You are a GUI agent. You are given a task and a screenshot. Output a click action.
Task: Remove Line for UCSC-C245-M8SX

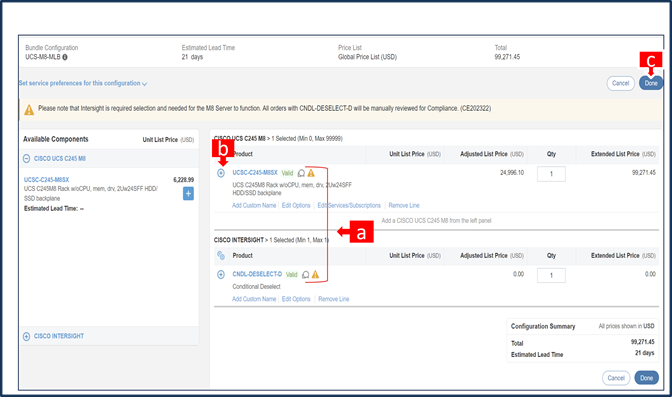click(404, 205)
